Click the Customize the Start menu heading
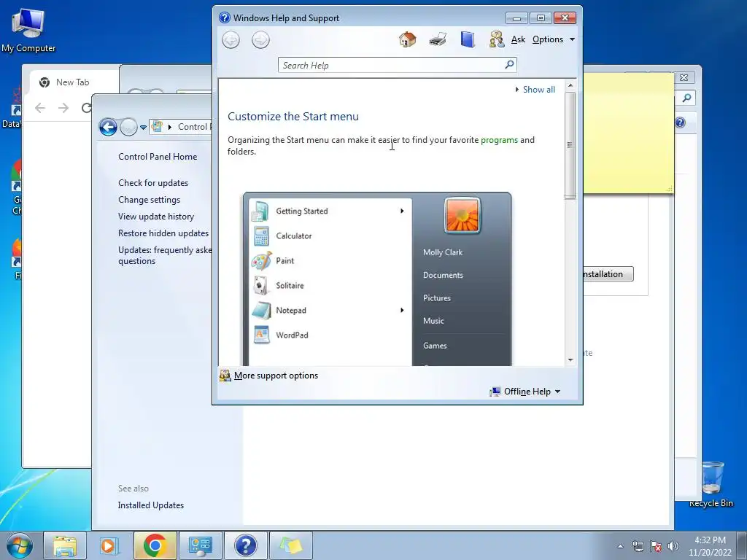 [293, 117]
